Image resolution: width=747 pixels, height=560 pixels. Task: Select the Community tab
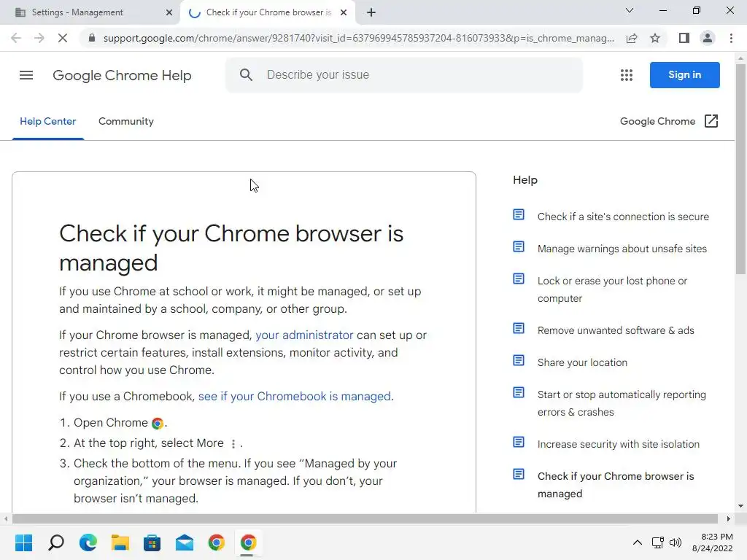125,122
